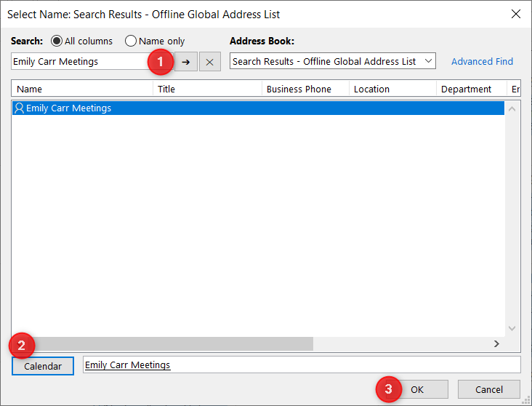Confirm selection with the OK button
This screenshot has height=406, width=532.
tap(417, 389)
